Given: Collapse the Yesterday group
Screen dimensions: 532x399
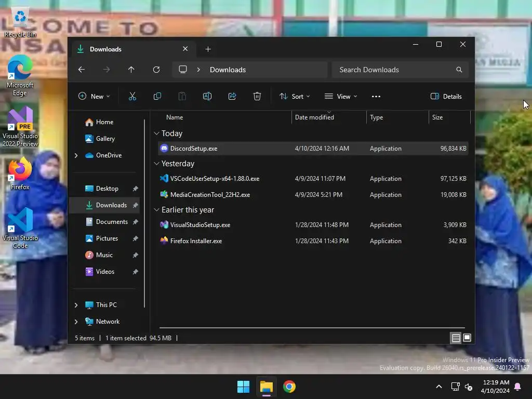Looking at the screenshot, I should [156, 164].
